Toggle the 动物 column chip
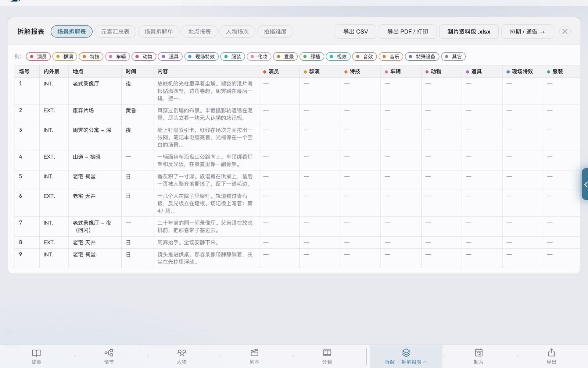 [x=144, y=57]
